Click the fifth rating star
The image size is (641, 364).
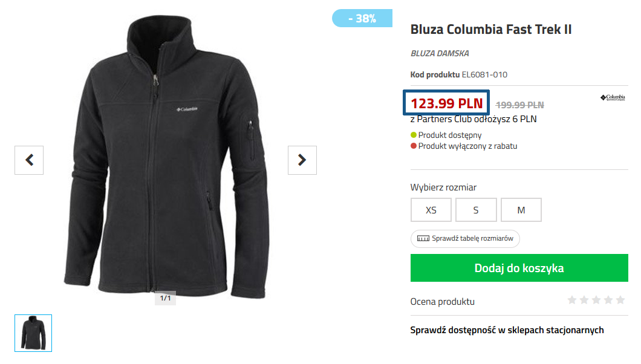tap(620, 300)
